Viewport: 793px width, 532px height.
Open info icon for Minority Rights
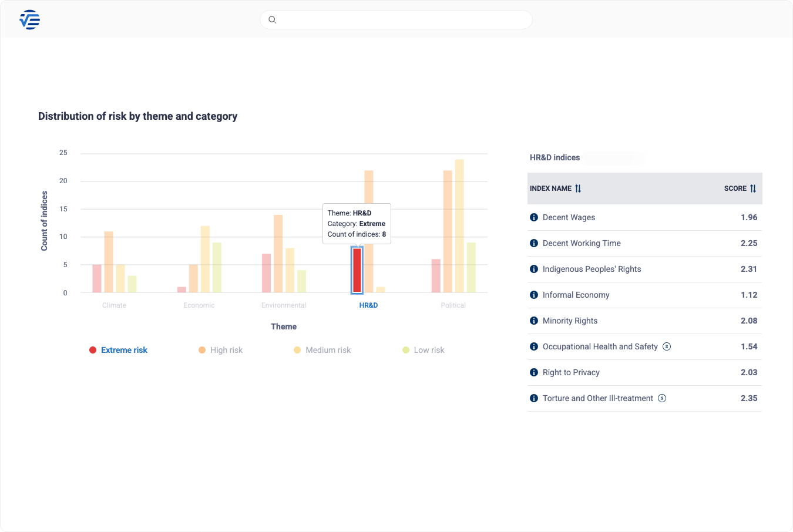click(534, 321)
